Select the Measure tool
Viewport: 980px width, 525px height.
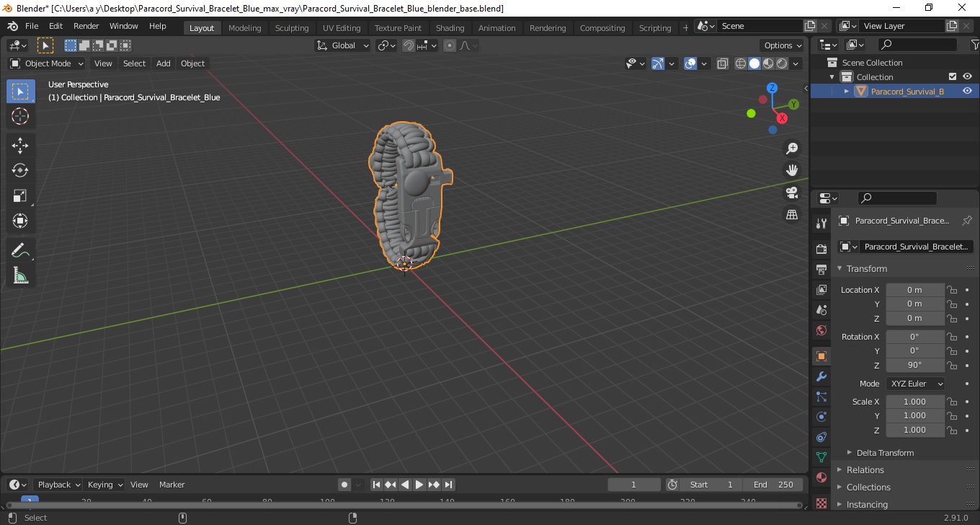pyautogui.click(x=20, y=275)
